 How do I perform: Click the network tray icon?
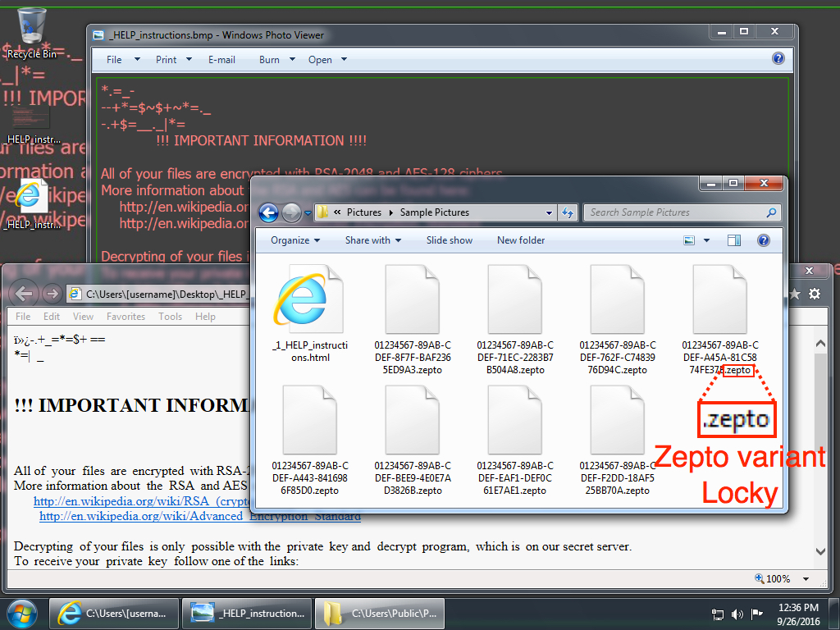click(717, 614)
